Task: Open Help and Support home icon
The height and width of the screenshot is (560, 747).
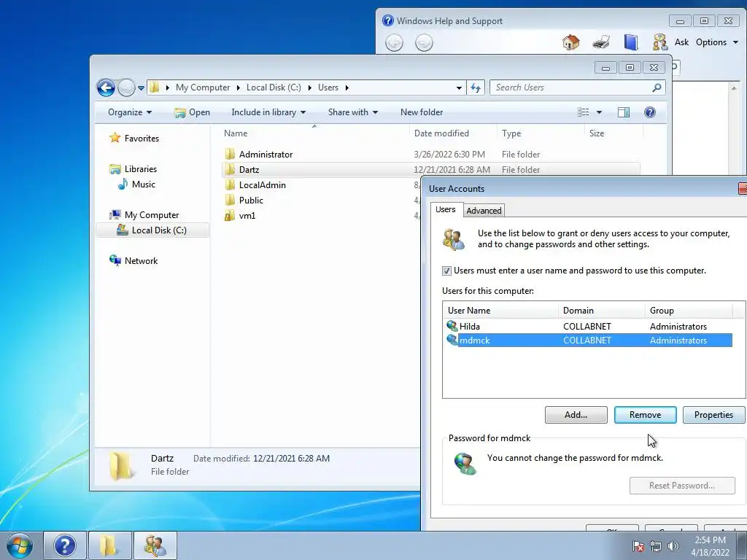Action: pyautogui.click(x=570, y=42)
